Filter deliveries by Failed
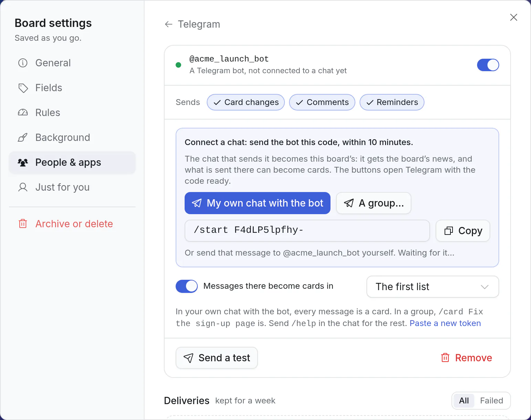 [x=492, y=401]
